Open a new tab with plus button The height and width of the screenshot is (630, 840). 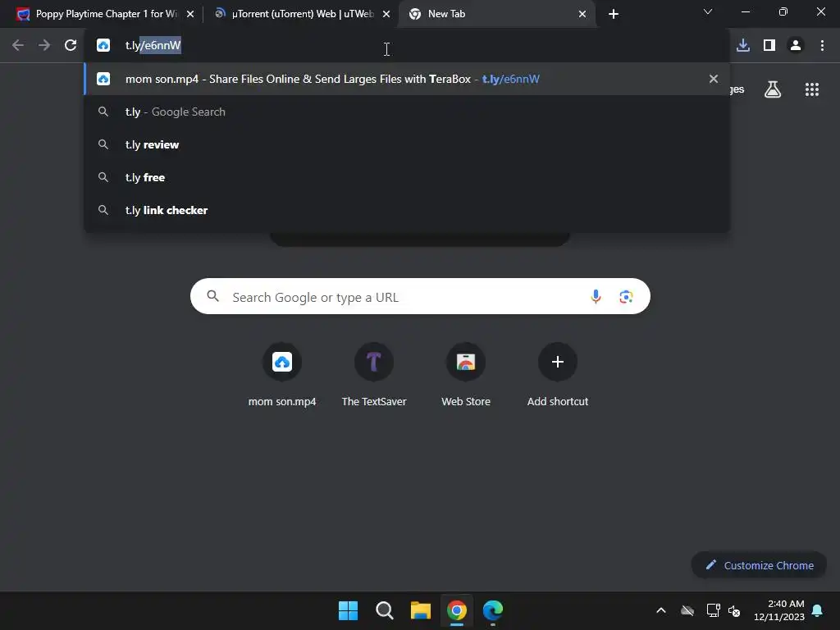(614, 14)
